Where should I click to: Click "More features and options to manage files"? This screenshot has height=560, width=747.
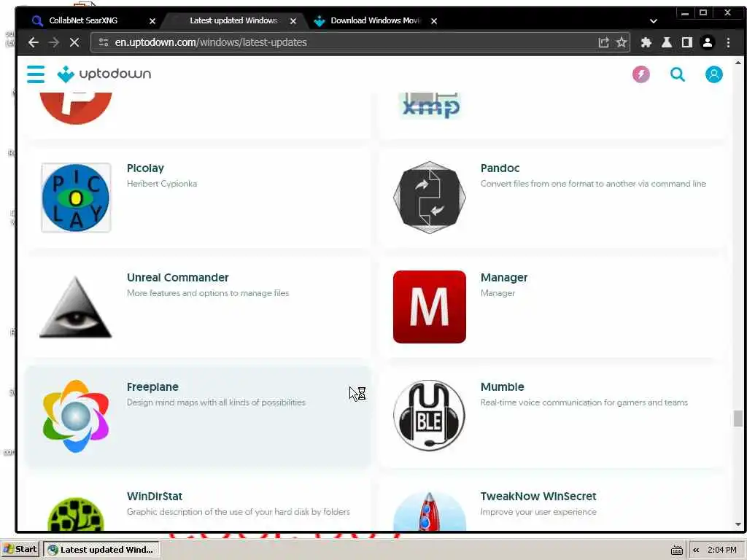(208, 293)
